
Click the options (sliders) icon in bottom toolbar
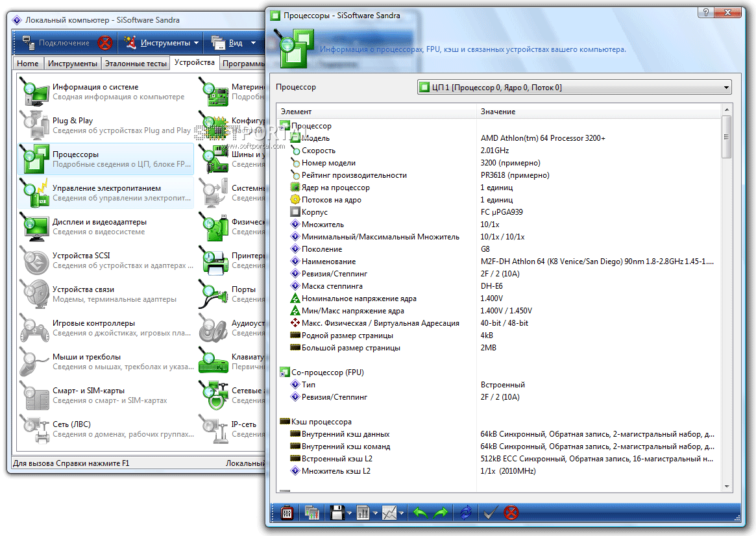coord(287,513)
